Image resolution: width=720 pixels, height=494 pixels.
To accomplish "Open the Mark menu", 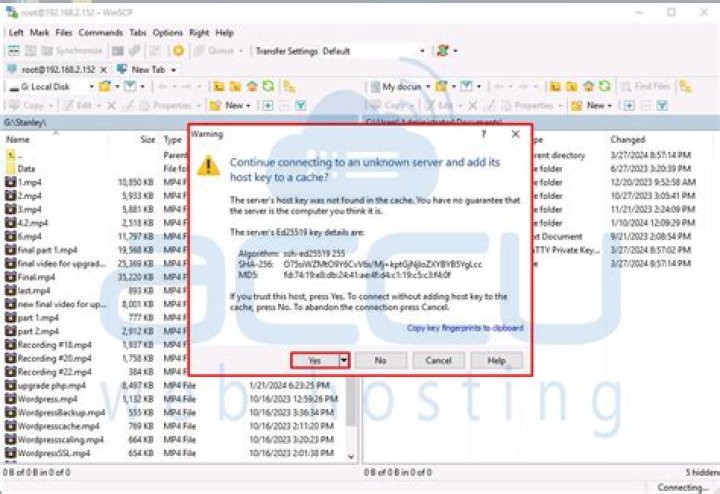I will pos(39,33).
